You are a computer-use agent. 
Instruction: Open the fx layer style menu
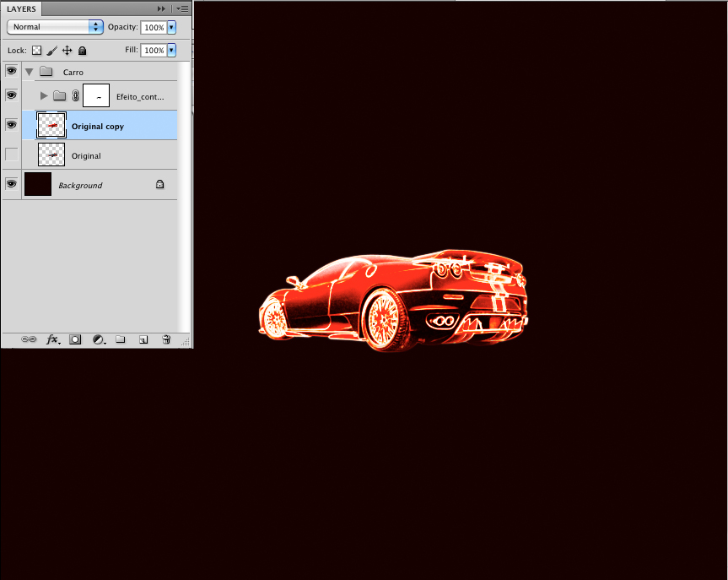(52, 339)
